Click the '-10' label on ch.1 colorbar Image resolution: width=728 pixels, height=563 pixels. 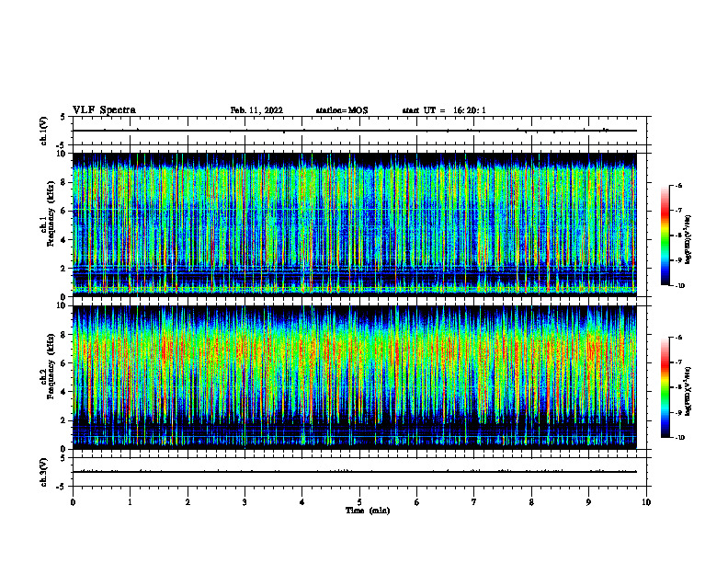click(680, 286)
